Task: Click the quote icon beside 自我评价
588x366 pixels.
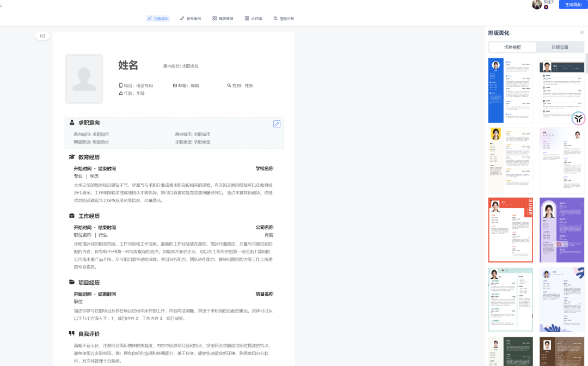Action: click(72, 333)
